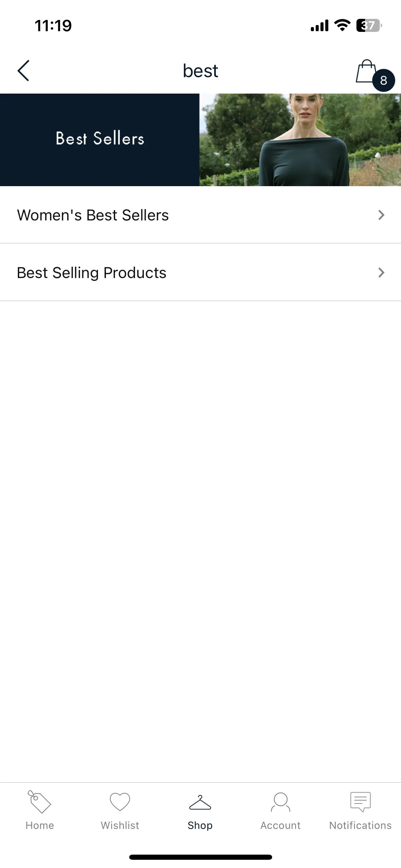Tap the cart count badge showing 8

(x=384, y=81)
